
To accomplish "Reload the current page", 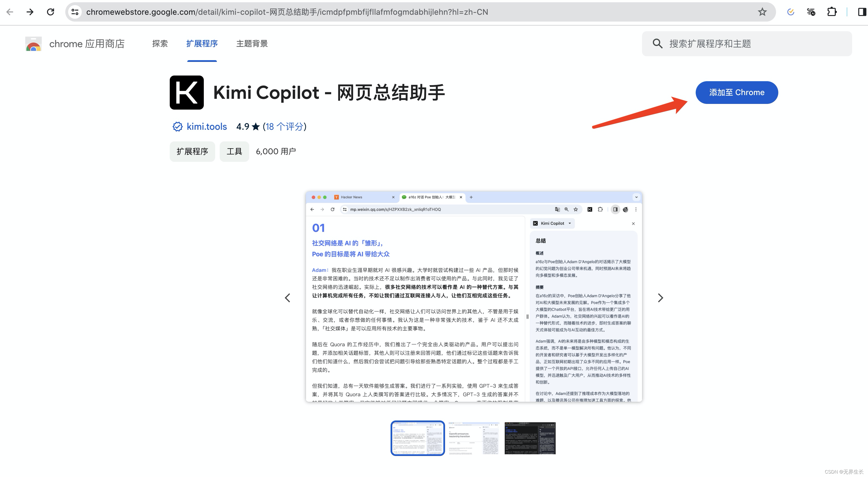I will pyautogui.click(x=51, y=12).
